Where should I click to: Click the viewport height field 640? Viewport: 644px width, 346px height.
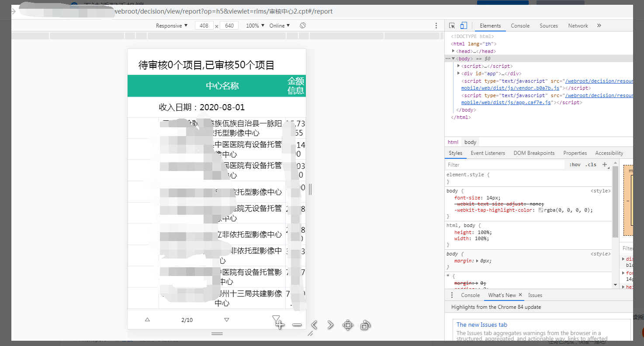coord(229,26)
